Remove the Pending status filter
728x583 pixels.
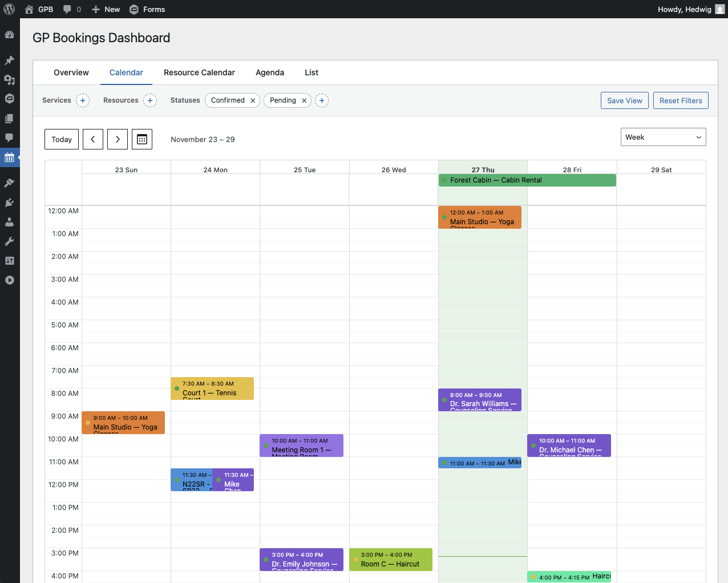[304, 100]
